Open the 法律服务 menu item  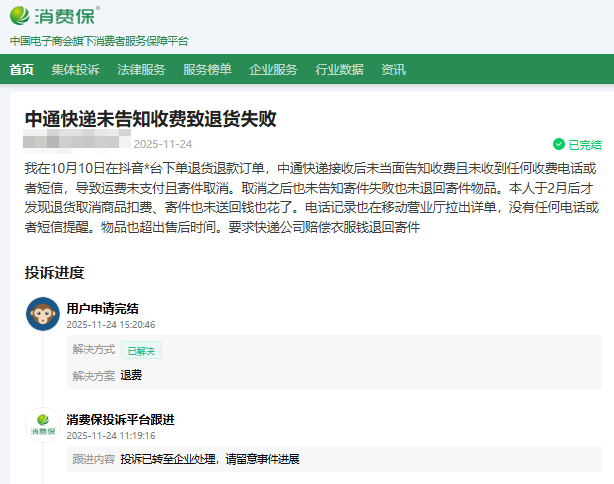(141, 69)
